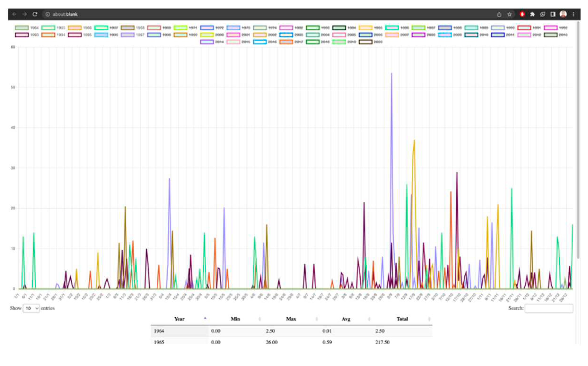Viewport: 588px width, 366px height.
Task: Bookmark this page with the star icon
Action: 509,14
